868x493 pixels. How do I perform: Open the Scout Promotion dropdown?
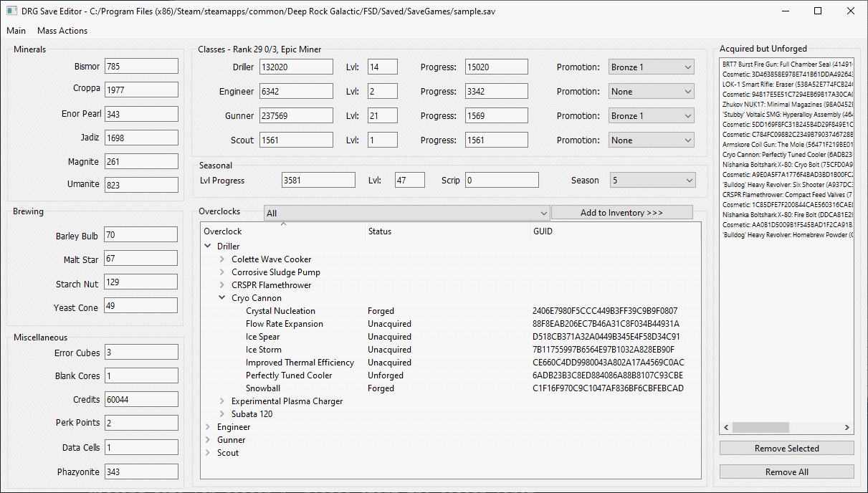coord(652,140)
